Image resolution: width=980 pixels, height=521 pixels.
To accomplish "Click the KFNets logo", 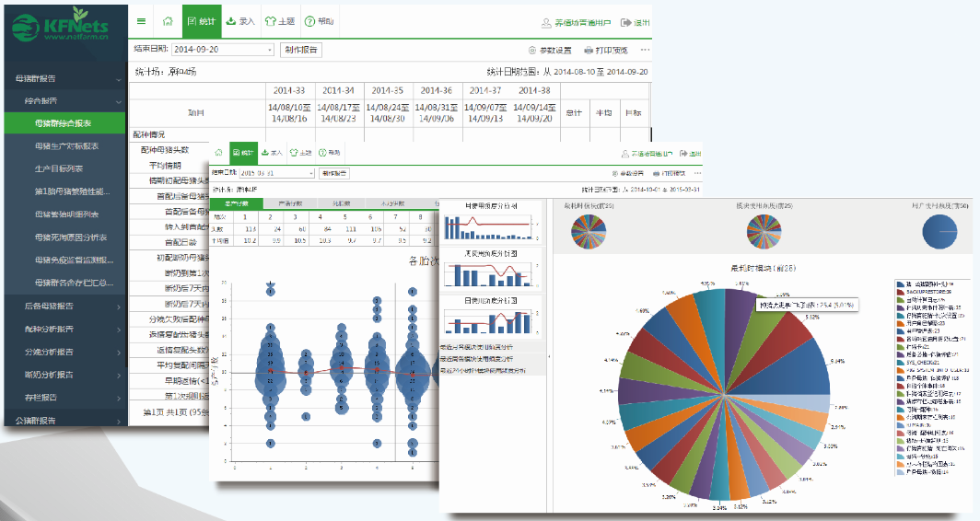I will tap(60, 25).
